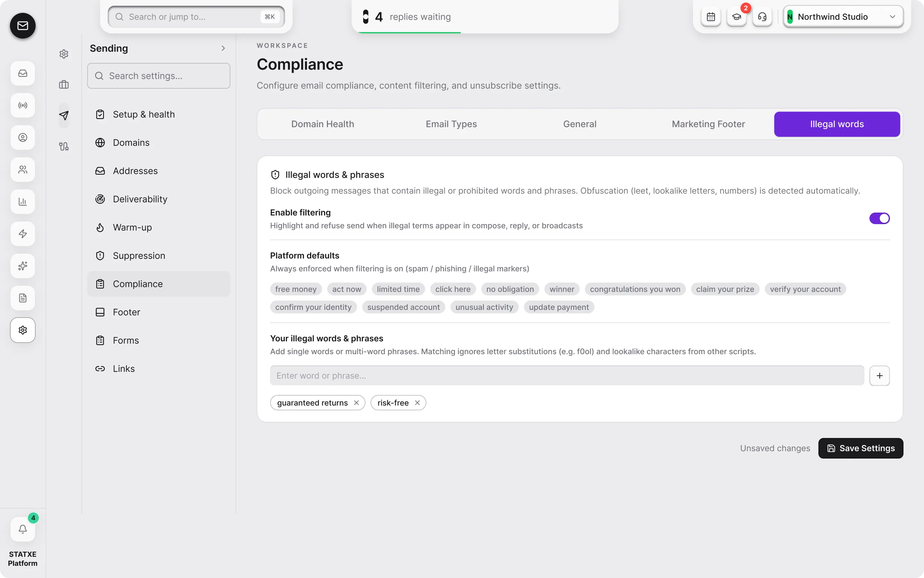Open the document templates sidebar icon

[x=22, y=298]
